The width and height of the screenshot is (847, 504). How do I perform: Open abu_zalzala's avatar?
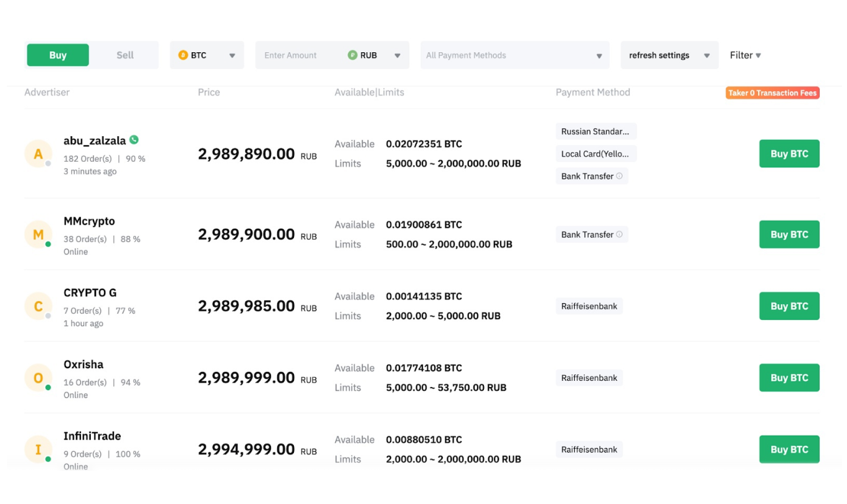38,154
